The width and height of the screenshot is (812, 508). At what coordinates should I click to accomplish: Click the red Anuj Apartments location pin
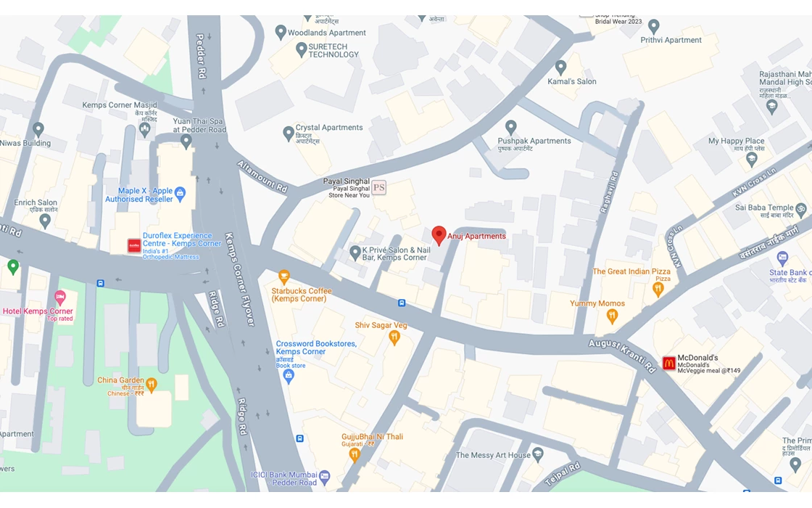tap(439, 236)
